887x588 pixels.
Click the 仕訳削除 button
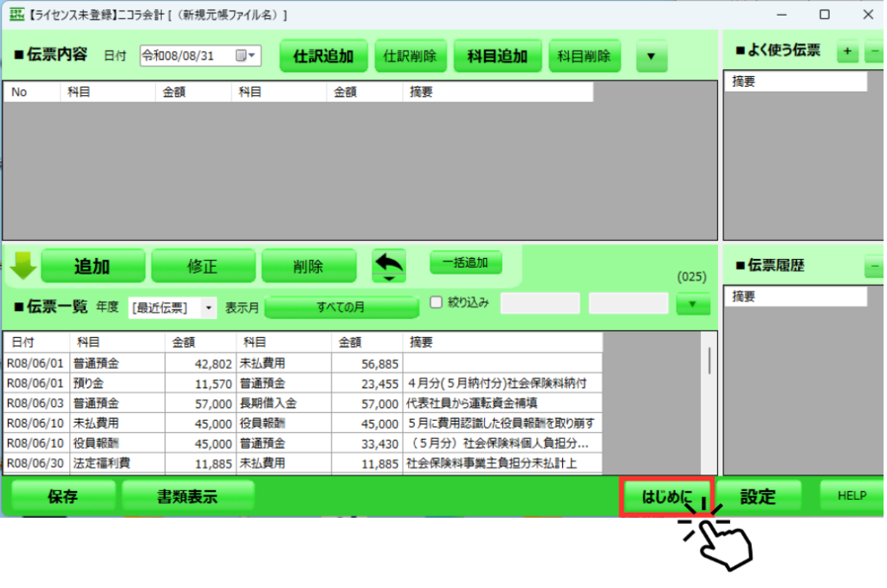pos(410,56)
